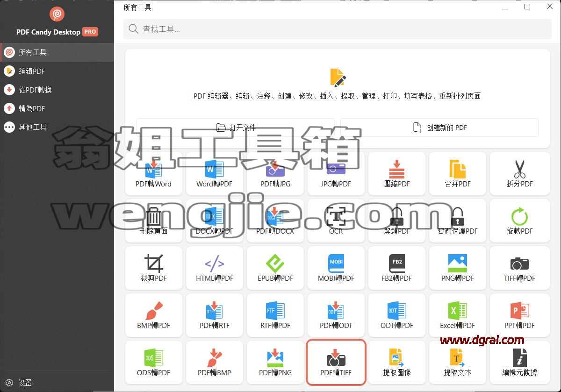Open the 旋轉PDF rotate tool
Image resolution: width=561 pixels, height=392 pixels.
(519, 221)
